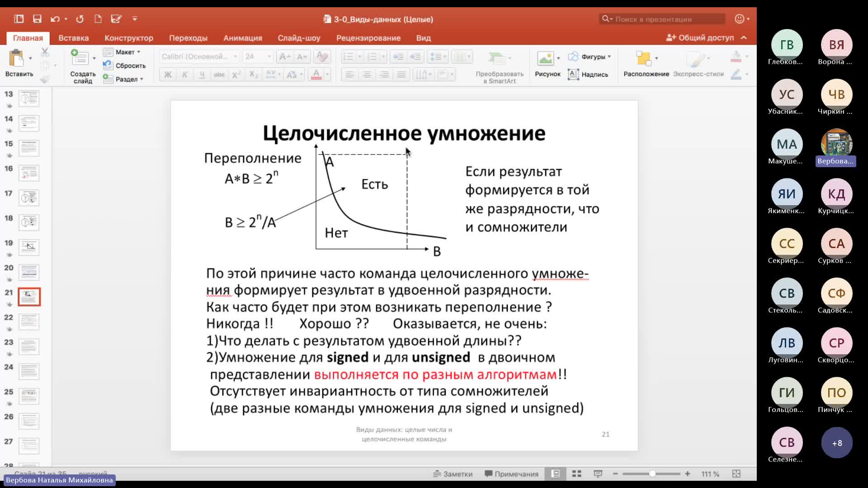Switch to slide sorter view icon
The width and height of the screenshot is (868, 488).
point(576,474)
